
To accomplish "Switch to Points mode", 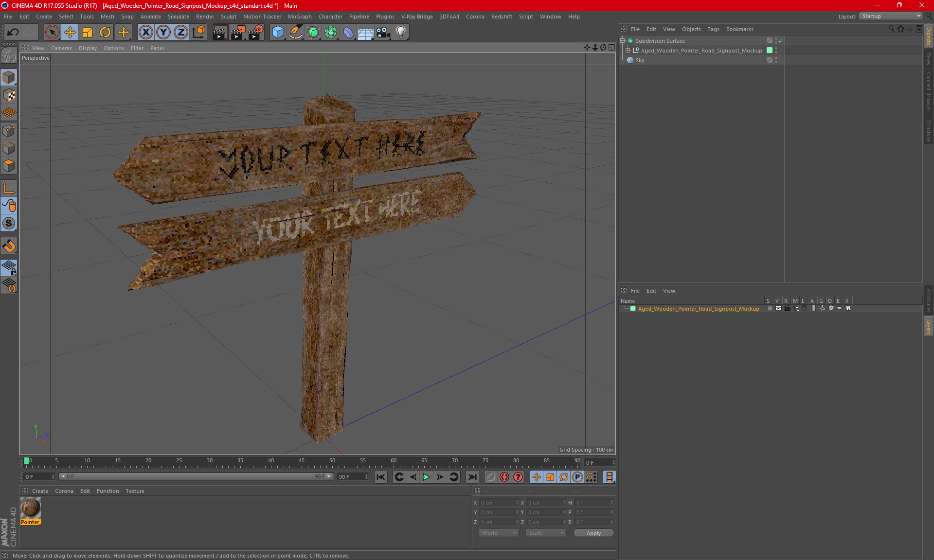I will pos(9,130).
